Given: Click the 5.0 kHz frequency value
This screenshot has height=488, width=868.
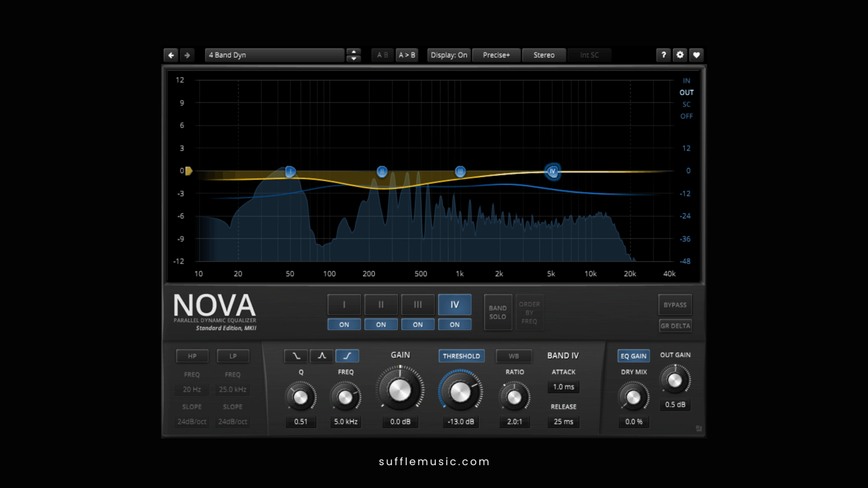Looking at the screenshot, I should [x=345, y=421].
